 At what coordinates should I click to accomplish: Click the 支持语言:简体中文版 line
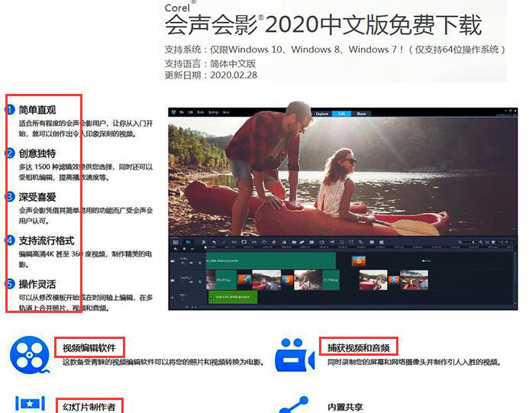tap(210, 63)
